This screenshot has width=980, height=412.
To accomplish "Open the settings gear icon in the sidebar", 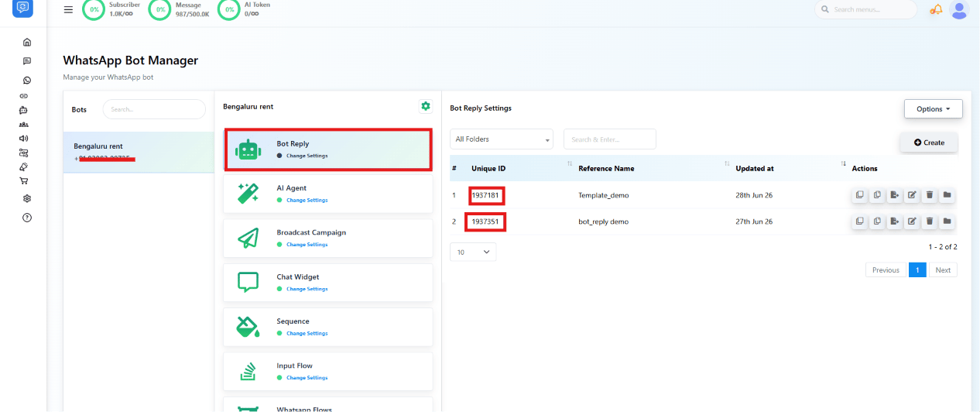I will click(27, 198).
